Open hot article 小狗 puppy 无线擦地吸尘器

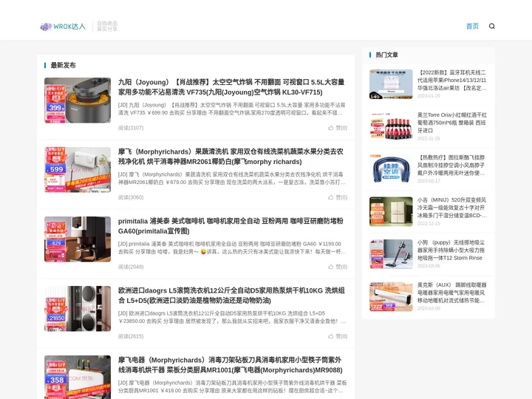pos(452,250)
